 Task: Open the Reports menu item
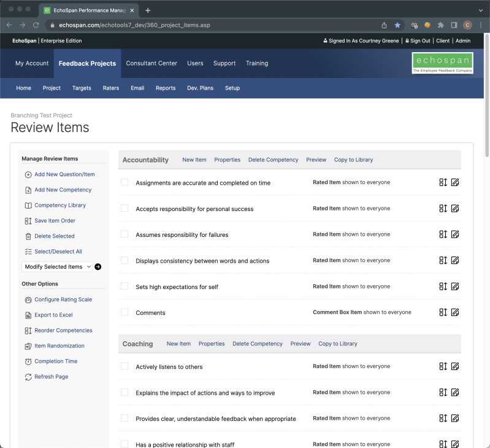point(166,88)
